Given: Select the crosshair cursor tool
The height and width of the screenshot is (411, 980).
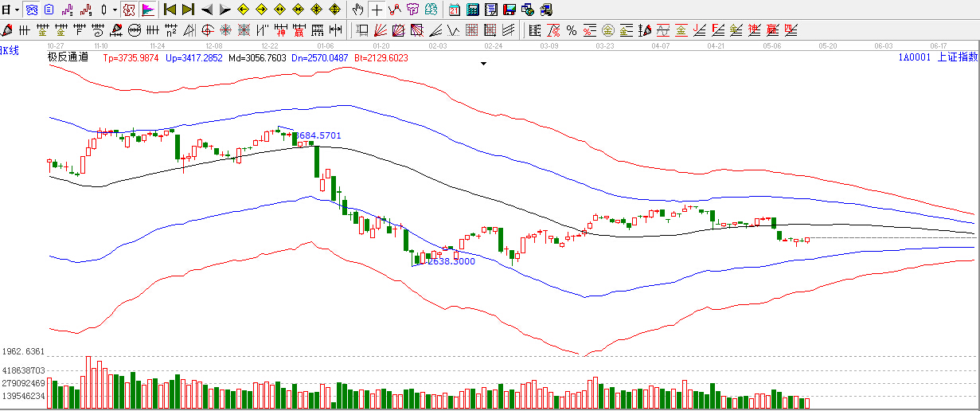Looking at the screenshot, I should coord(377,10).
